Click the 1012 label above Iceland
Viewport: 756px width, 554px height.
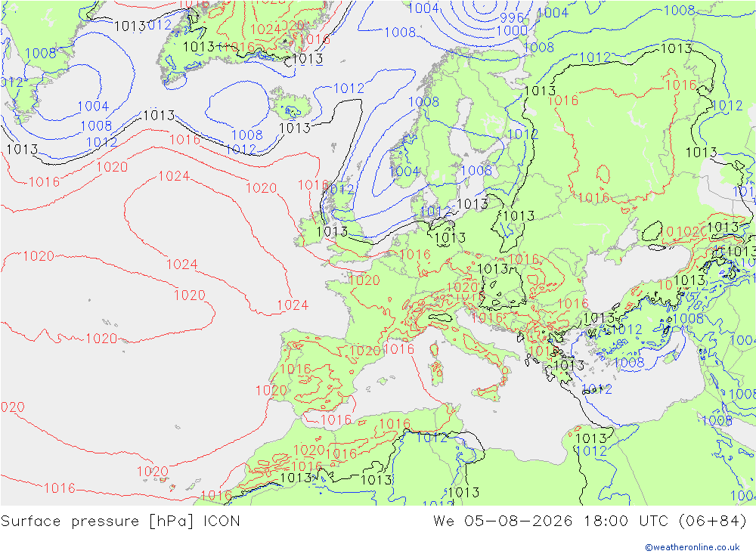[x=349, y=88]
